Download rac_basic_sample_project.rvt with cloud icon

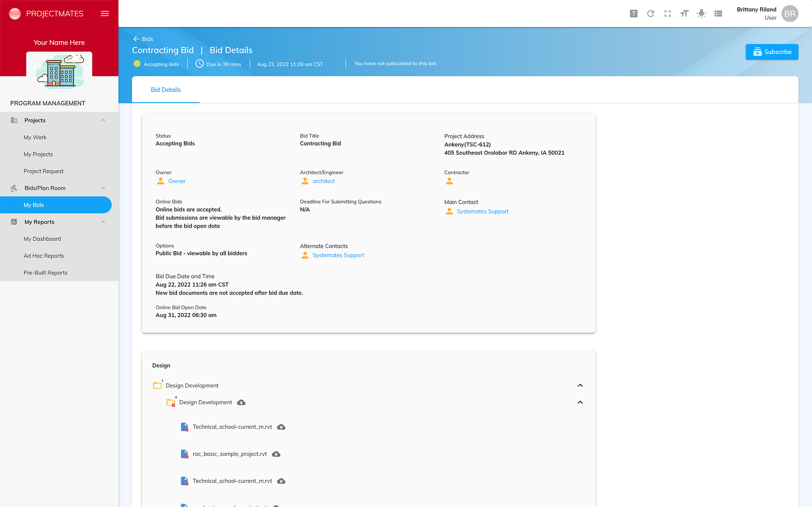click(x=276, y=454)
